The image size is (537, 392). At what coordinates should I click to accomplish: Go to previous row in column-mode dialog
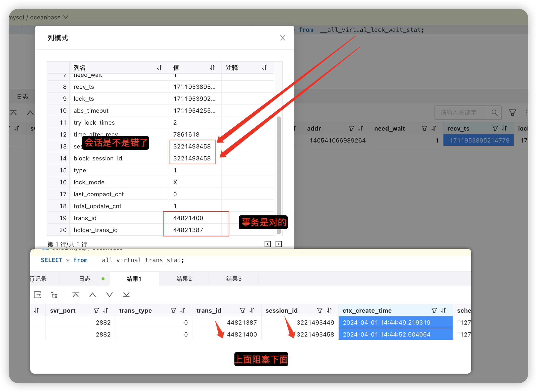point(268,244)
